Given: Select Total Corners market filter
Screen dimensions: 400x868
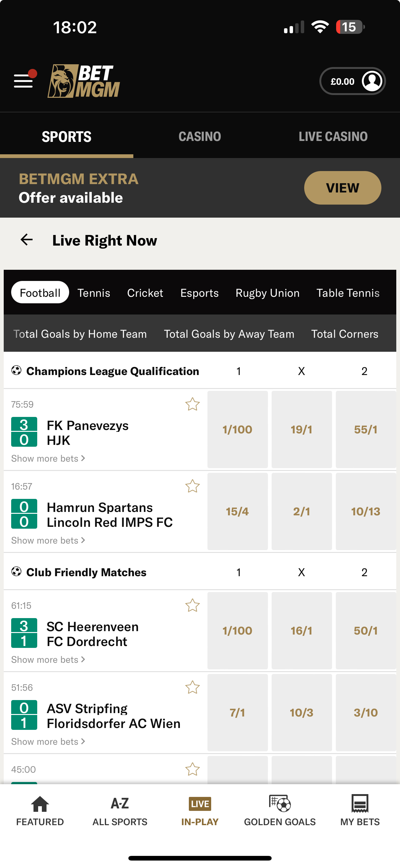Looking at the screenshot, I should pyautogui.click(x=345, y=334).
